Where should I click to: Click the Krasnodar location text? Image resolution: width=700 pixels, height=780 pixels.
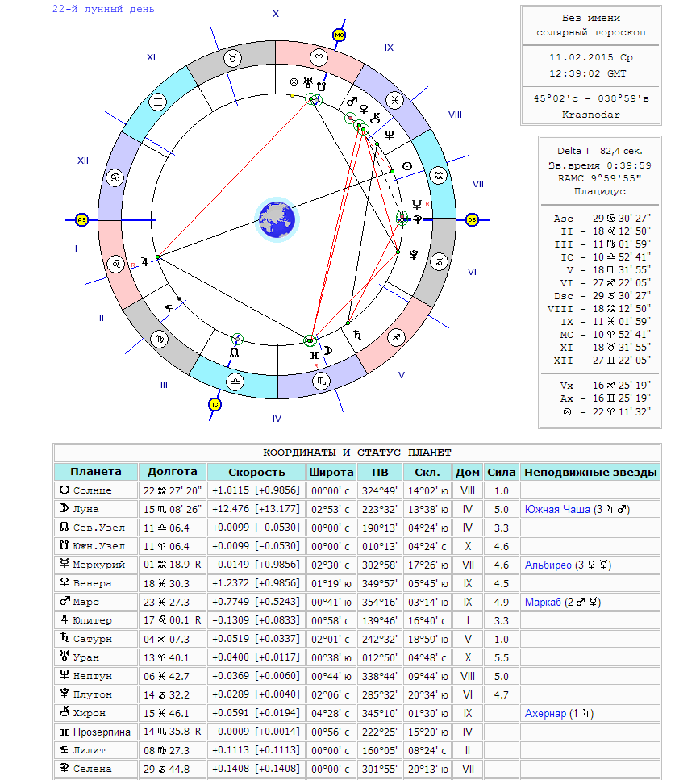pos(590,115)
